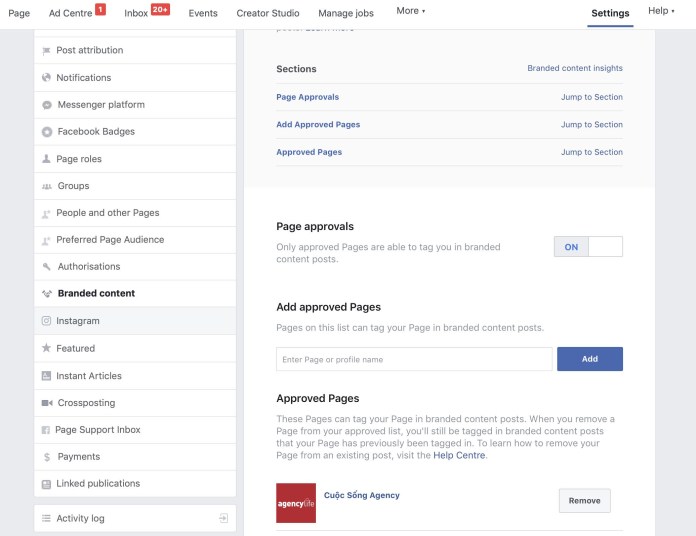Click the Messenger platform chat icon

point(47,105)
